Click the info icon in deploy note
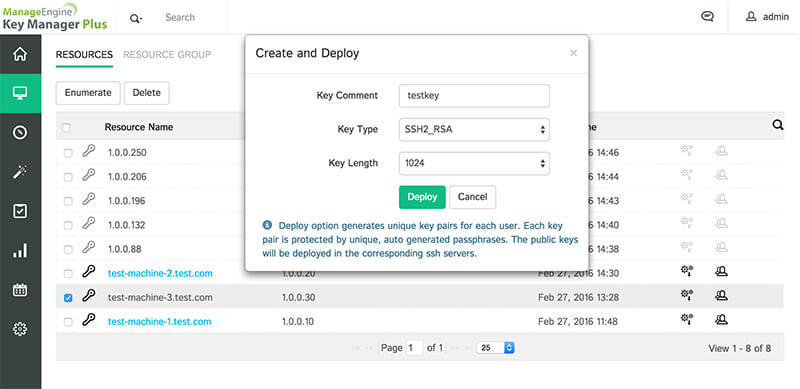 point(267,225)
